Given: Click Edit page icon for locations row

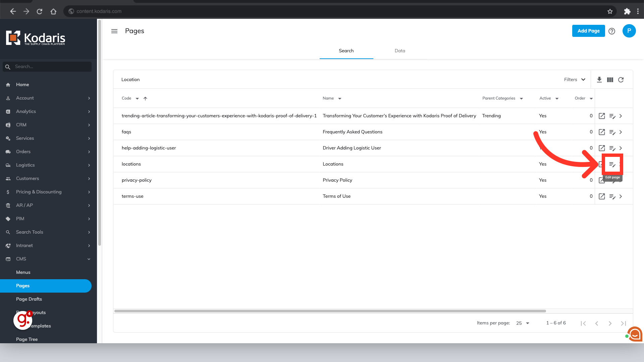Looking at the screenshot, I should pyautogui.click(x=612, y=164).
